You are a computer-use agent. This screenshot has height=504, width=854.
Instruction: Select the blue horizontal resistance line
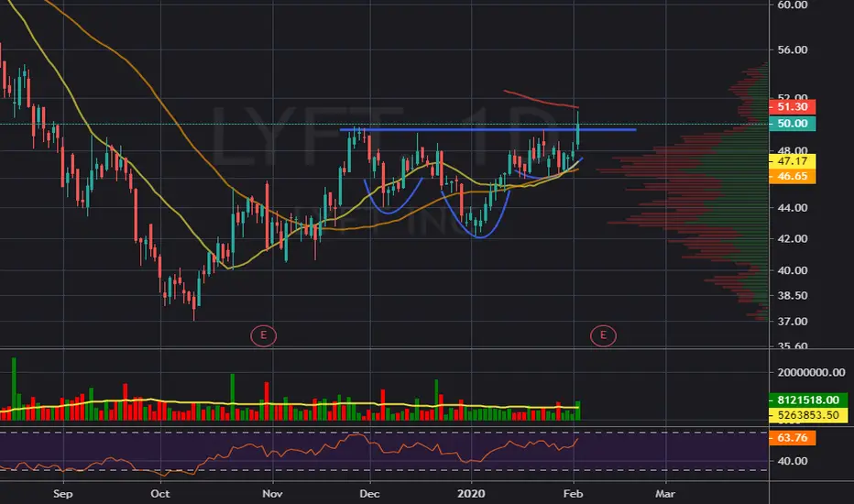coord(487,130)
